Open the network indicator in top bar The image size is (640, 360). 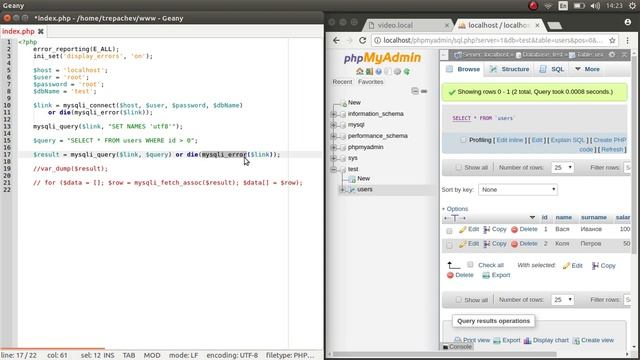pos(548,6)
